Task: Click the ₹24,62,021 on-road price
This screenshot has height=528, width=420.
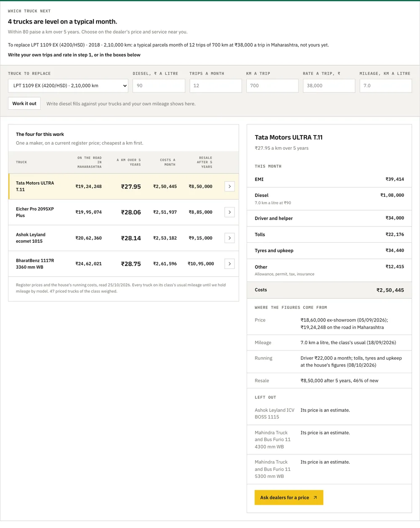Action: [88, 264]
